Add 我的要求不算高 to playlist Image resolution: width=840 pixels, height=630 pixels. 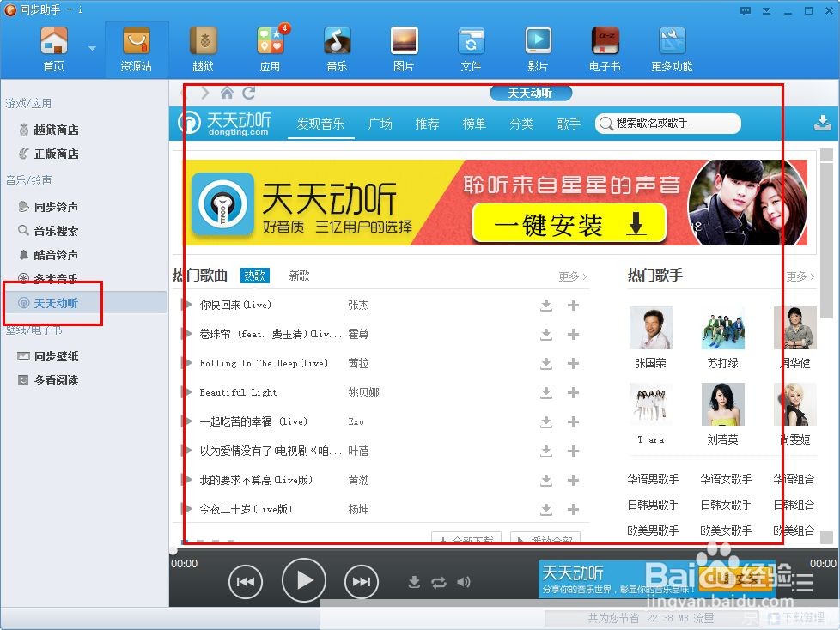click(573, 480)
